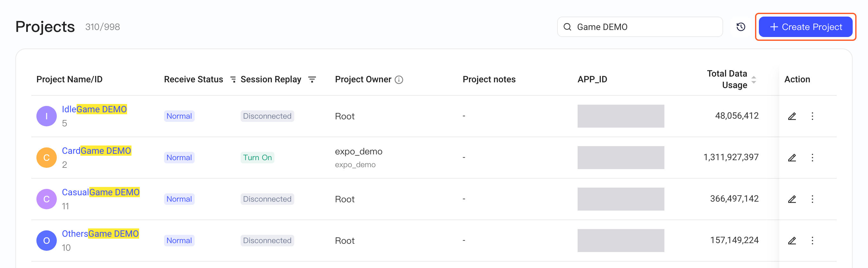The height and width of the screenshot is (268, 868).
Task: Click the 310/998 projects counter
Action: coord(102,27)
